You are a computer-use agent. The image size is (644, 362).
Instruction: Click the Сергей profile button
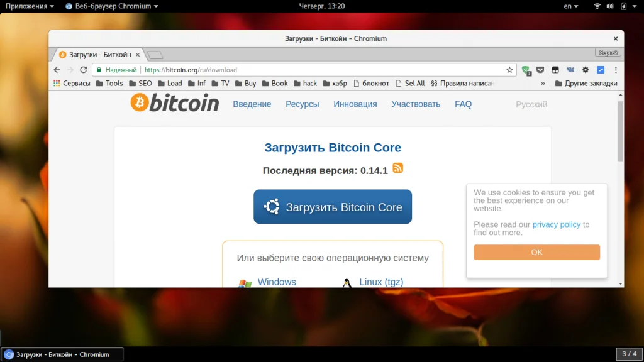[x=608, y=53]
